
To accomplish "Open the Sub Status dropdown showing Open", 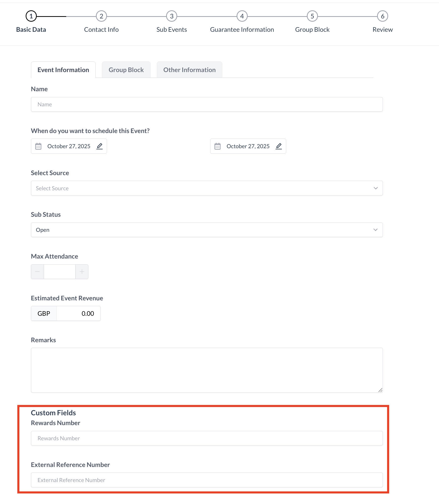I will (x=206, y=230).
